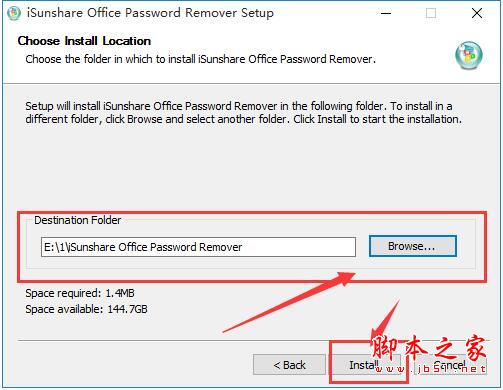
Task: Click the window title text in the title bar
Action: tap(150, 13)
